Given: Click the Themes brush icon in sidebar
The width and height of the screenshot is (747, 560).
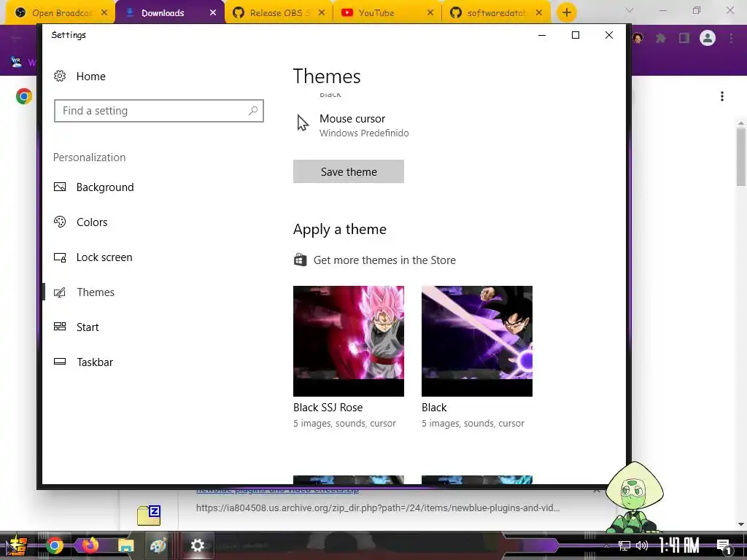Looking at the screenshot, I should (60, 292).
